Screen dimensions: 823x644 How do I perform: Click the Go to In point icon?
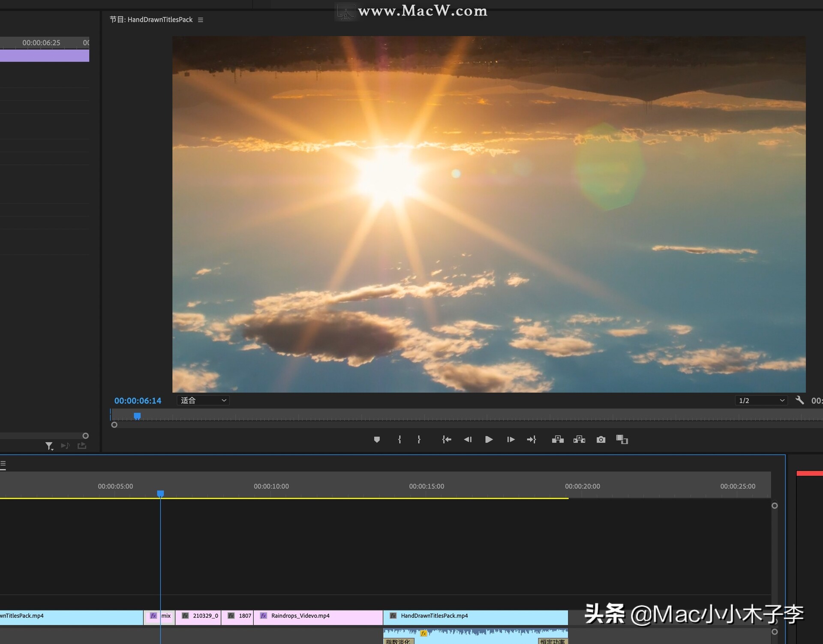tap(446, 439)
